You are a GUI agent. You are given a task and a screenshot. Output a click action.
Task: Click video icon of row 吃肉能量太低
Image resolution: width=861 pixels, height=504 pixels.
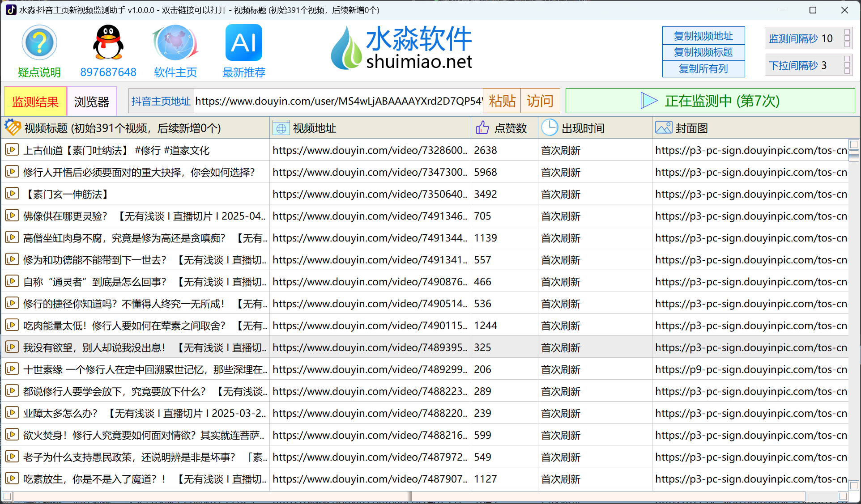pyautogui.click(x=12, y=325)
